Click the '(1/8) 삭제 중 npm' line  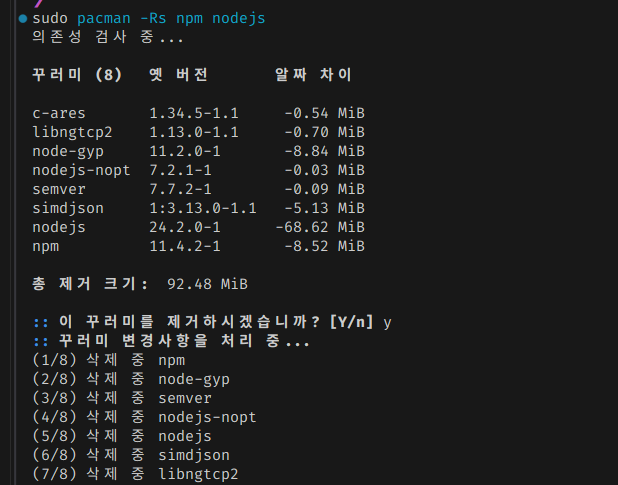pyautogui.click(x=109, y=360)
